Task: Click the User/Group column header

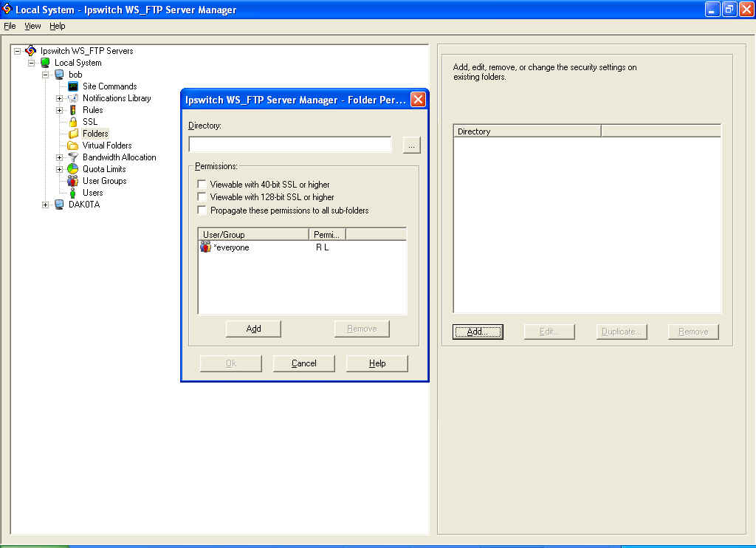Action: pos(254,234)
